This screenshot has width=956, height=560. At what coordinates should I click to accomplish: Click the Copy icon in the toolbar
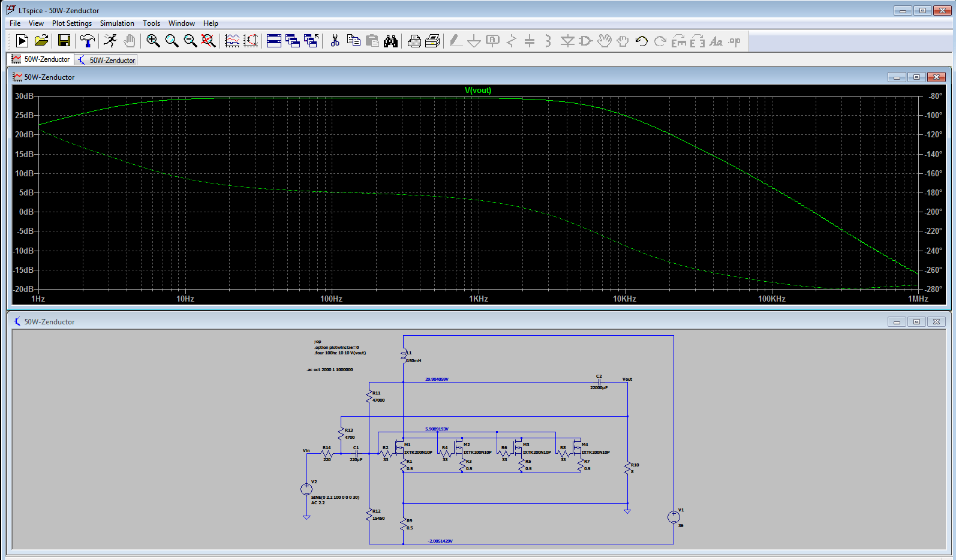pos(354,41)
